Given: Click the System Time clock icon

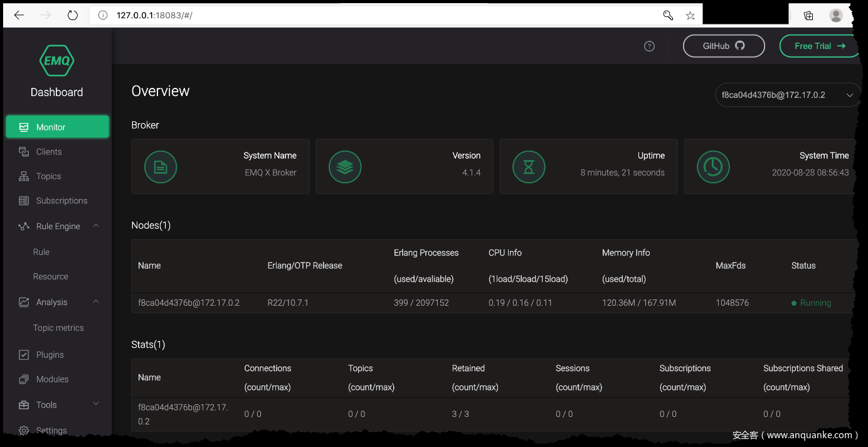Looking at the screenshot, I should click(x=713, y=166).
